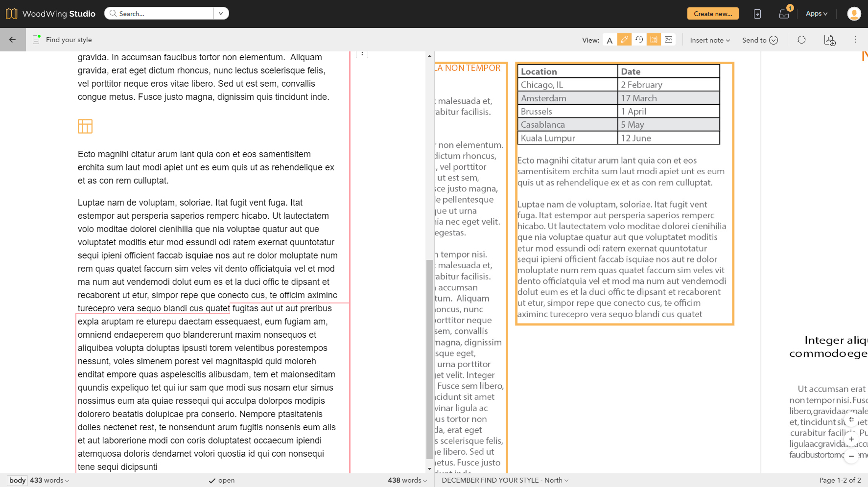The width and height of the screenshot is (868, 487).
Task: Click the Search input field
Action: (159, 14)
